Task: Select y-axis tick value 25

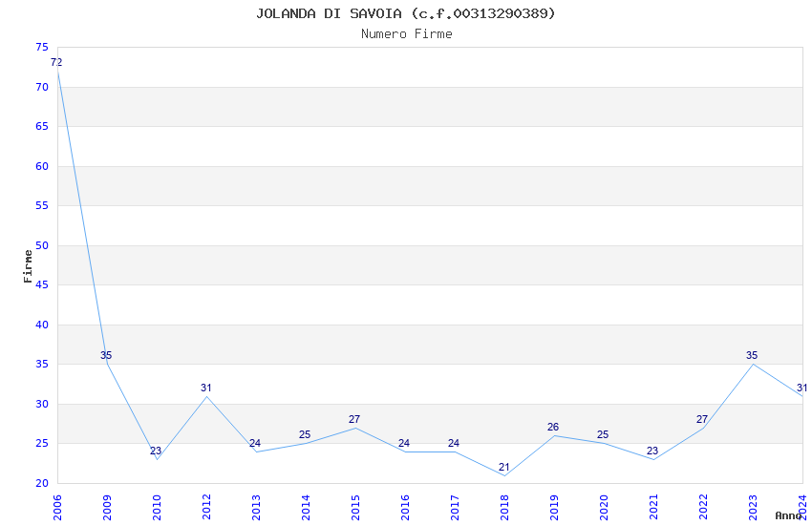Action: tap(42, 443)
